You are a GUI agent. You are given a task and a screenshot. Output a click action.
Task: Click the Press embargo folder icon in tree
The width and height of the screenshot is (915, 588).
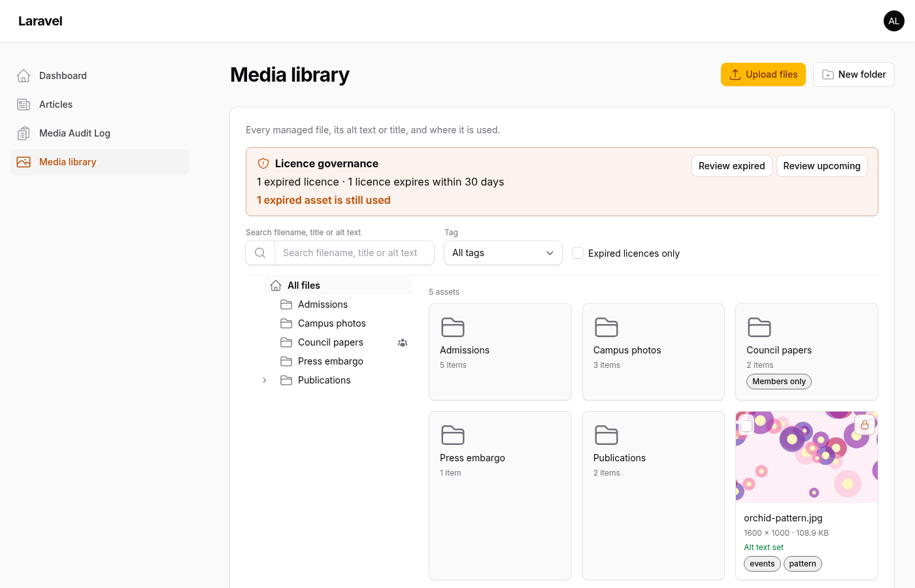(286, 361)
